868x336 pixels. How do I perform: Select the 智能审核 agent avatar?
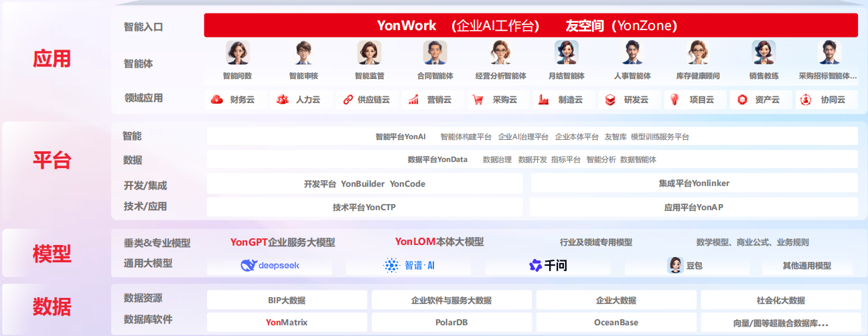point(303,52)
